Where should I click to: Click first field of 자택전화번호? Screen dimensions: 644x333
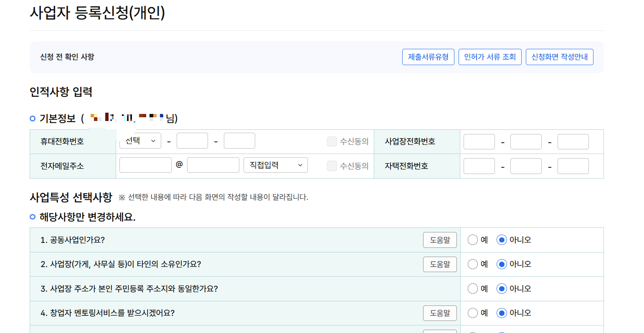[479, 166]
